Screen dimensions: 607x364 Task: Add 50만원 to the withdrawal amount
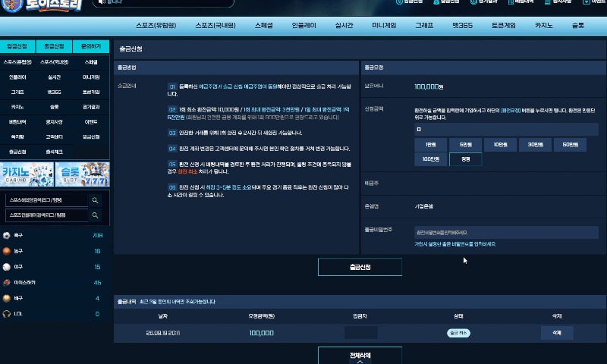(x=571, y=145)
